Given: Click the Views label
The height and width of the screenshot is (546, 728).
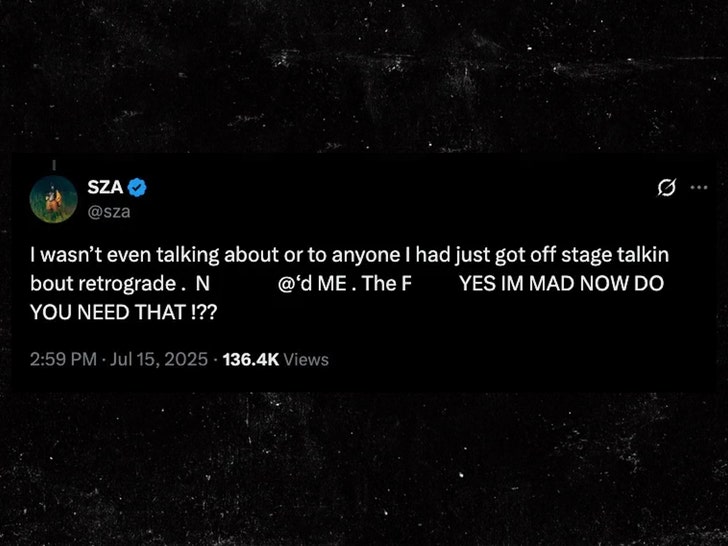Looking at the screenshot, I should pyautogui.click(x=306, y=359).
